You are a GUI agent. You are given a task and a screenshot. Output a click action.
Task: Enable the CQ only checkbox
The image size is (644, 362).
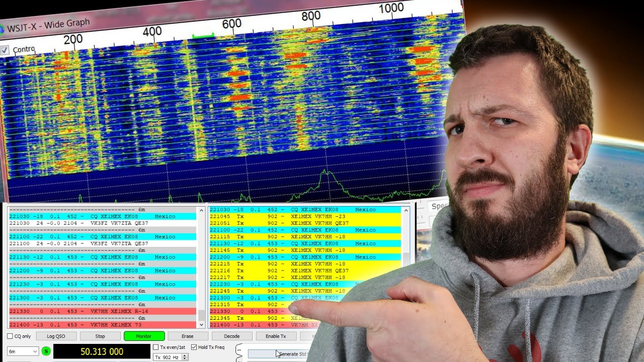[10, 336]
